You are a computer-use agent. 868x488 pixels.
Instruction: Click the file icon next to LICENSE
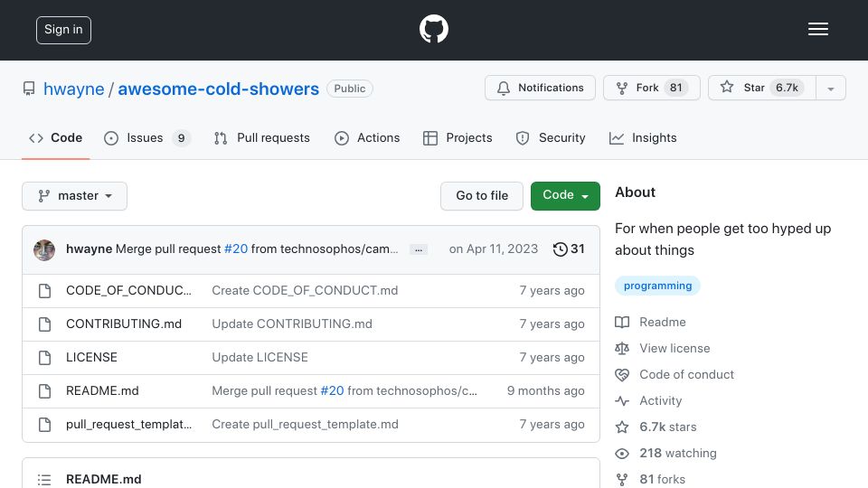[x=45, y=358]
